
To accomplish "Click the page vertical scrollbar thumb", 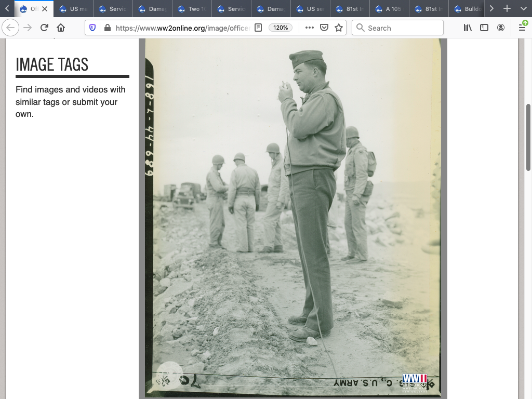I will [x=528, y=137].
